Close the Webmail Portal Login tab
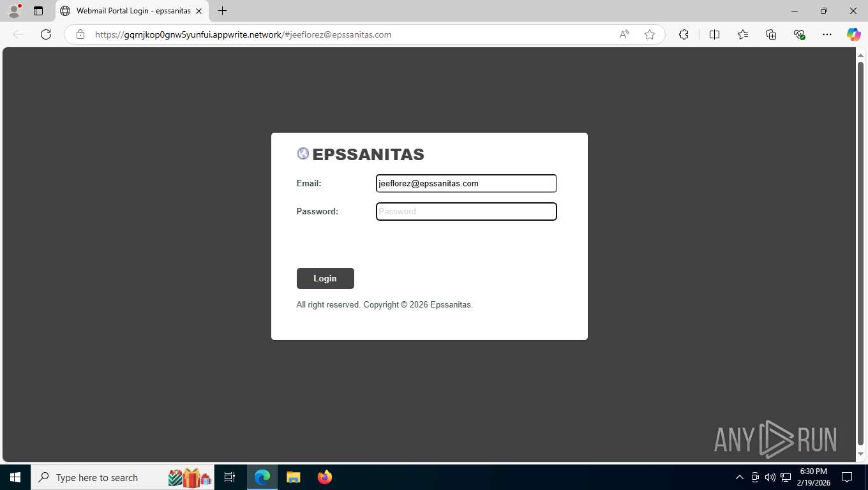The width and height of the screenshot is (868, 490). tap(198, 11)
